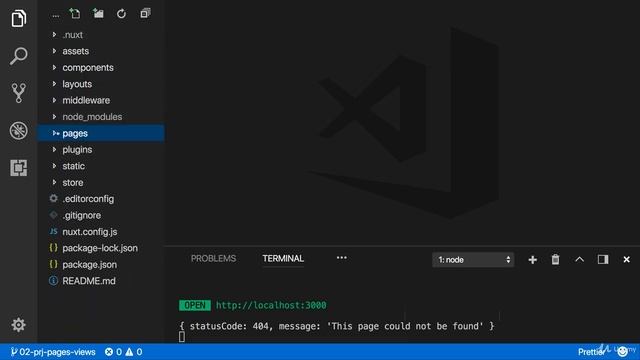Expand the assets folder
The image size is (640, 360).
[x=54, y=51]
